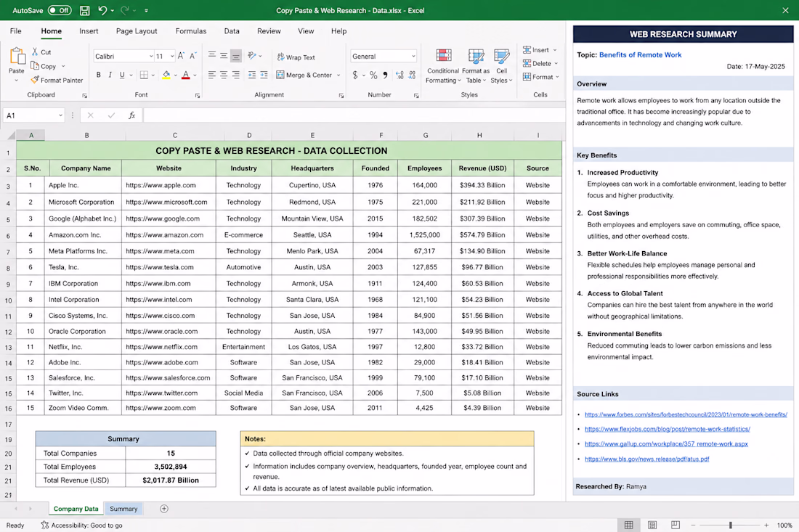Open the Calibri font name dropdown
Image resolution: width=799 pixels, height=532 pixels.
123,56
